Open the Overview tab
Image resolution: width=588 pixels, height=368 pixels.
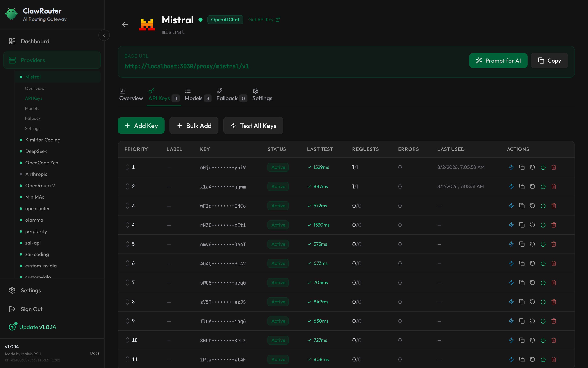pos(131,95)
